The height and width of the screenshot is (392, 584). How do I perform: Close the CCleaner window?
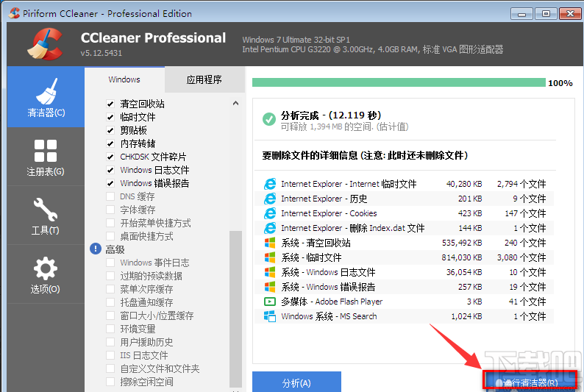(x=570, y=14)
